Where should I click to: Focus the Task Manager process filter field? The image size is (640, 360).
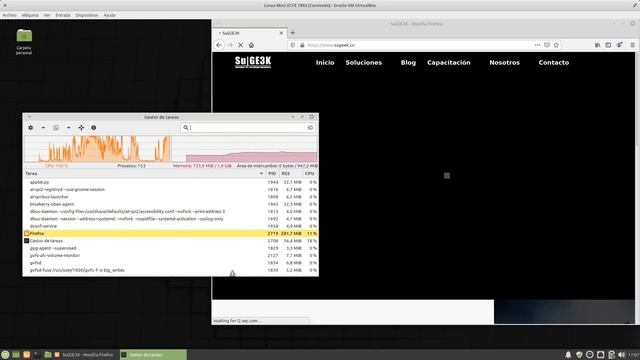[248, 128]
